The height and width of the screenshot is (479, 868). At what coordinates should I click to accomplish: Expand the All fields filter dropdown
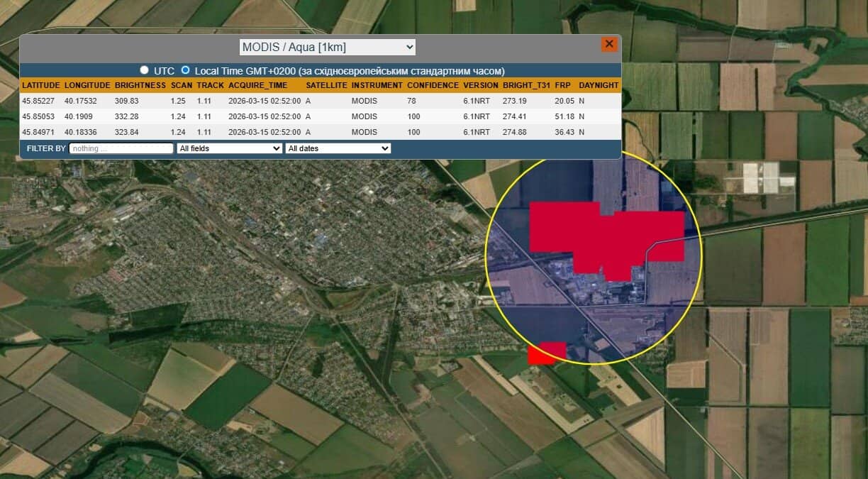pos(229,148)
